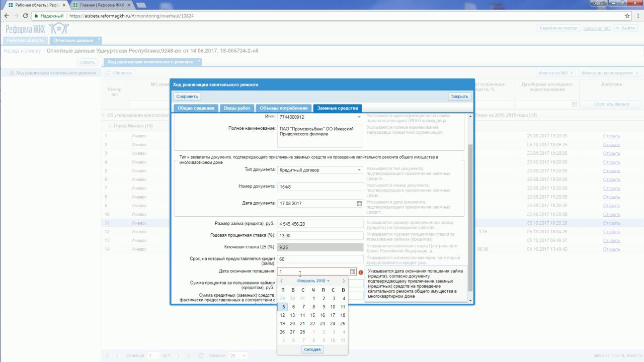Open Тип документа dropdown
Screen dimensions: 644x362
(x=359, y=170)
